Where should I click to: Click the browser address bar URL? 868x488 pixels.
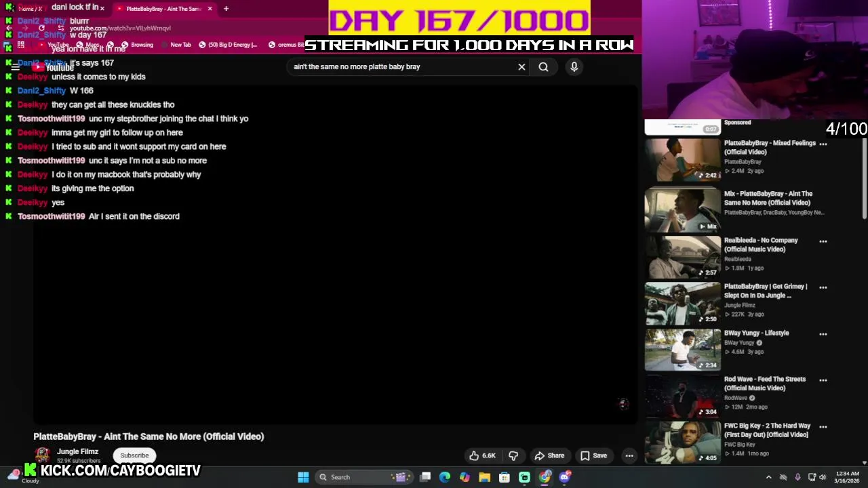coord(120,28)
